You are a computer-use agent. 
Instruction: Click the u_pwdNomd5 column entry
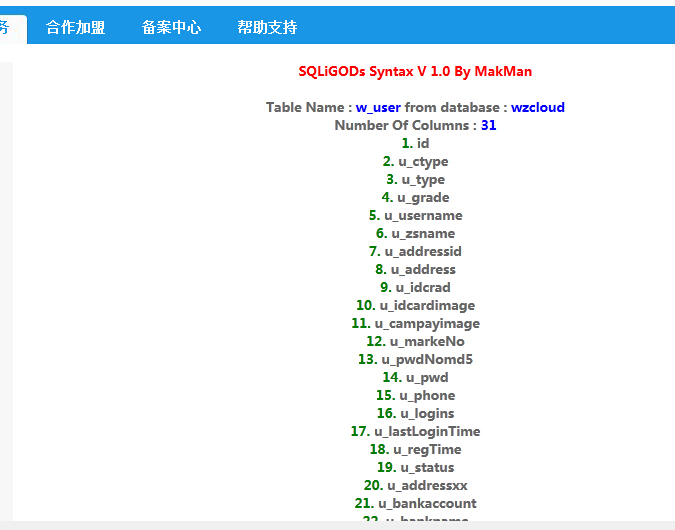click(x=426, y=359)
